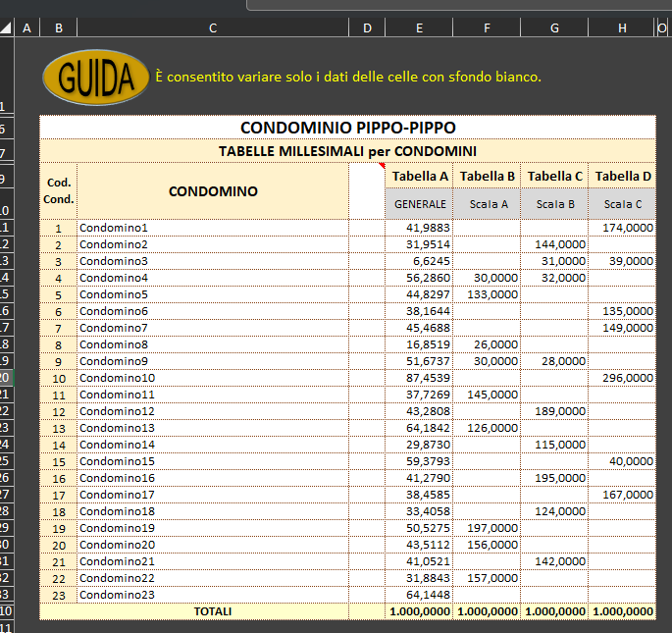Click the Tabella B header
The image size is (672, 633).
487,176
